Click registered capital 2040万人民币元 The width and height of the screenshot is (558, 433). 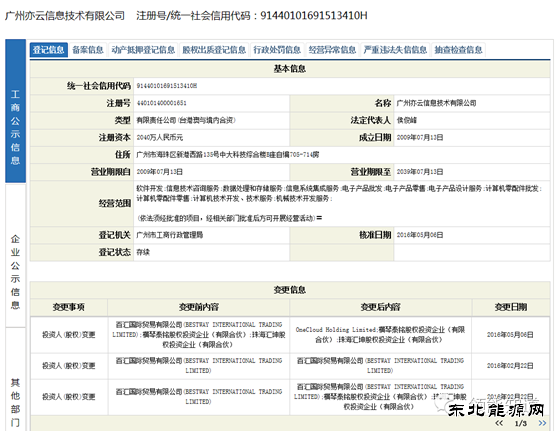[x=160, y=137]
